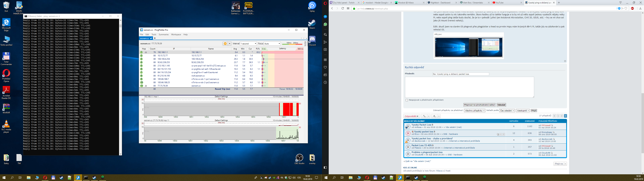
Task: Open Focus 'Auto' dropdown
Action: coord(272,44)
